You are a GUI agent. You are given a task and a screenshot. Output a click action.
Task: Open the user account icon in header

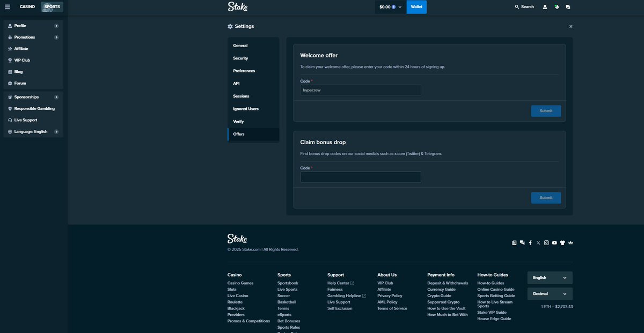click(x=545, y=7)
